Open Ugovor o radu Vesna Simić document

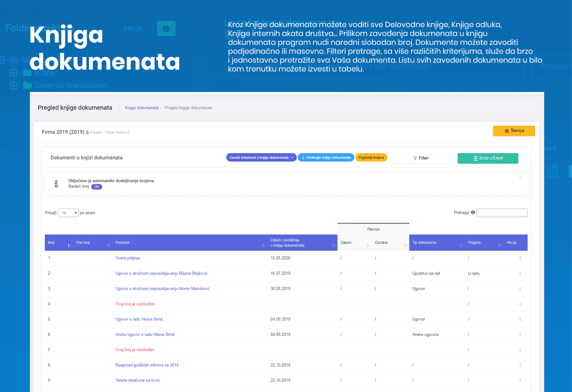click(x=139, y=319)
